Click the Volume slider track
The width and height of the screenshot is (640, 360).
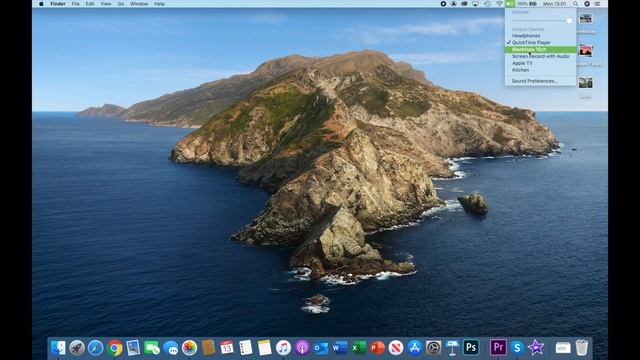pyautogui.click(x=541, y=20)
